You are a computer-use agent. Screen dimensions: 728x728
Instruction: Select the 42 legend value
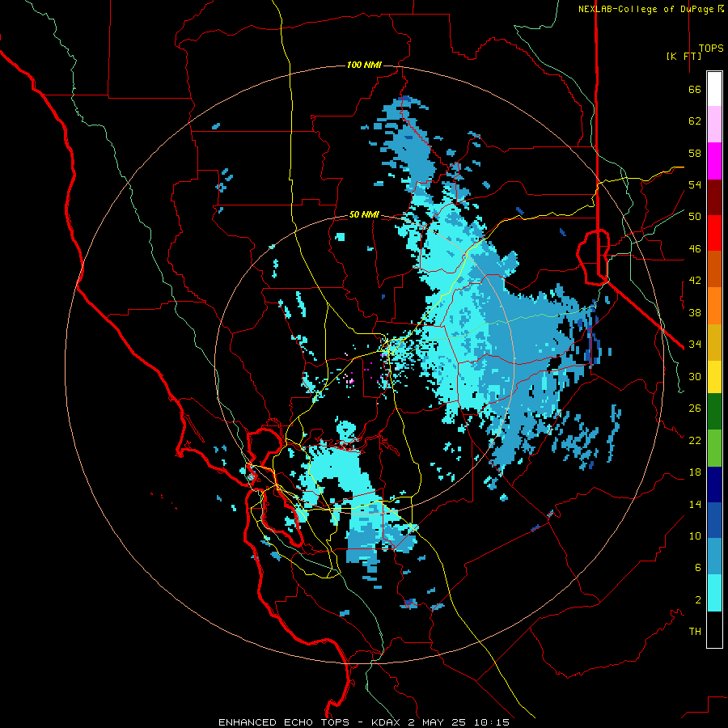(x=695, y=281)
